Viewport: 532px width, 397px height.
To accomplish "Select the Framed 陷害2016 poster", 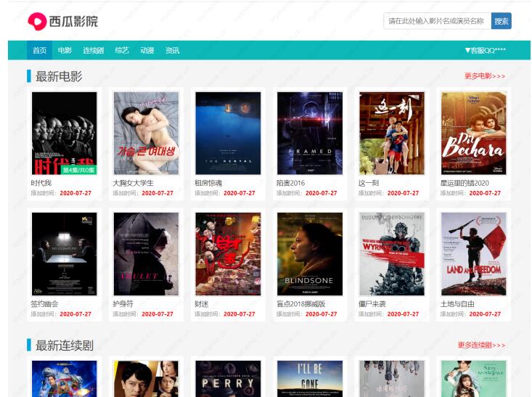I will [310, 133].
